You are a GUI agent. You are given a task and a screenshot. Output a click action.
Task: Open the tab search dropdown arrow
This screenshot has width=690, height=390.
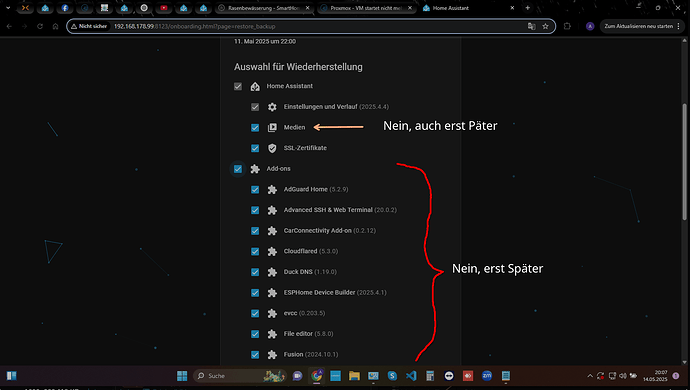pos(8,8)
